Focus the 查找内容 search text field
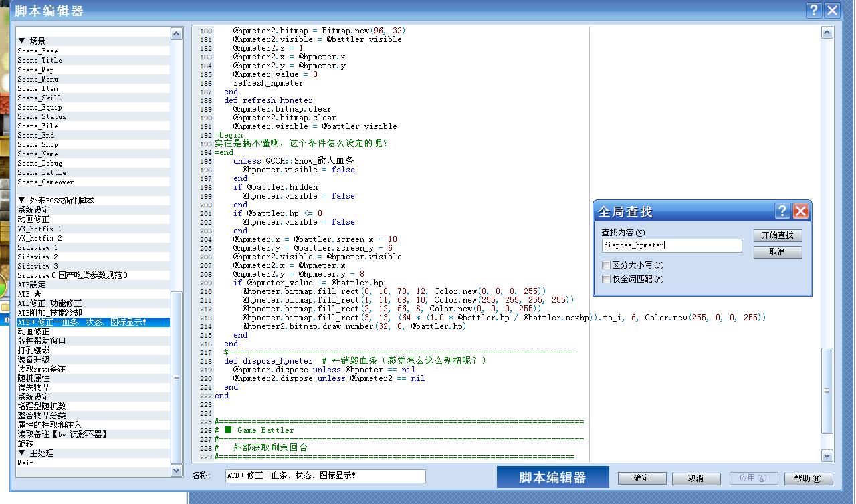 click(x=671, y=245)
